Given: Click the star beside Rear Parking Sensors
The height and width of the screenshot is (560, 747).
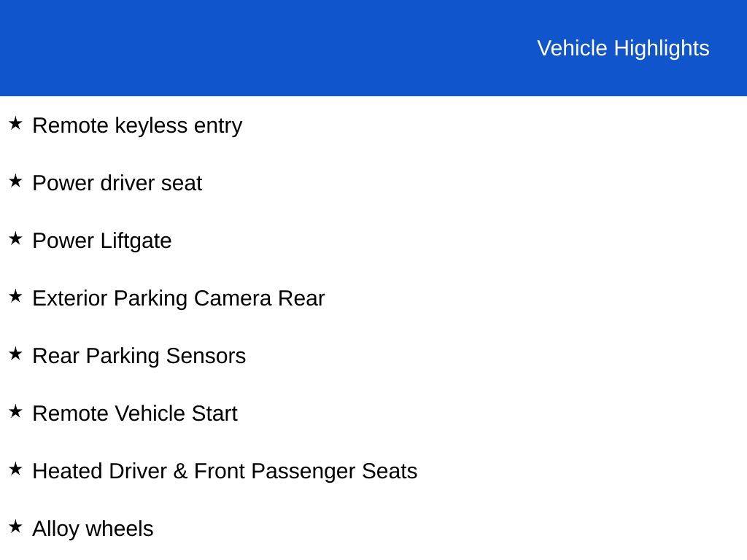Looking at the screenshot, I should 15,354.
